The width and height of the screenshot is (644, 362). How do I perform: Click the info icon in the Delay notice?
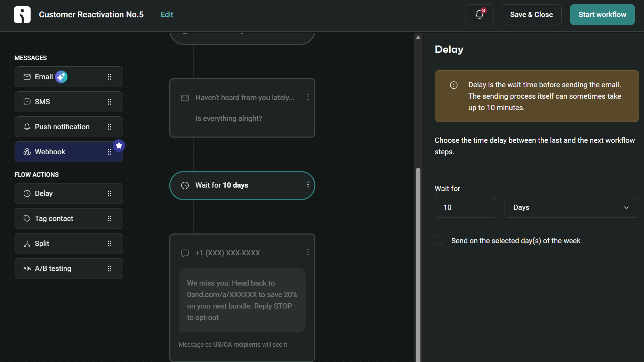tap(454, 85)
